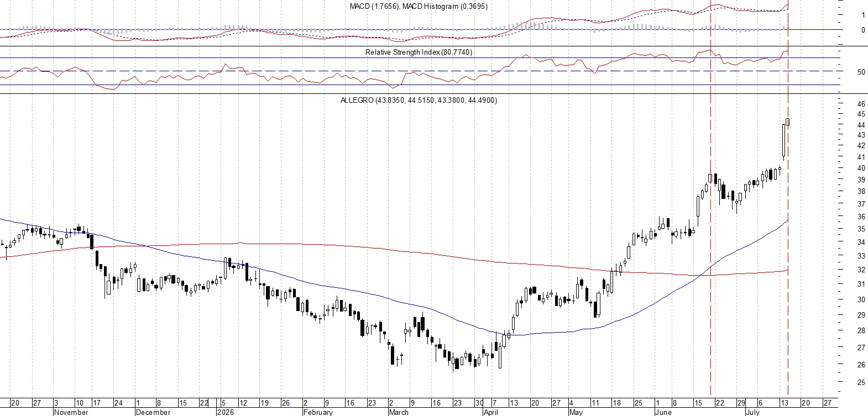The image size is (868, 416).
Task: Click the red dashed vertical line in mid-July
Action: (x=788, y=199)
